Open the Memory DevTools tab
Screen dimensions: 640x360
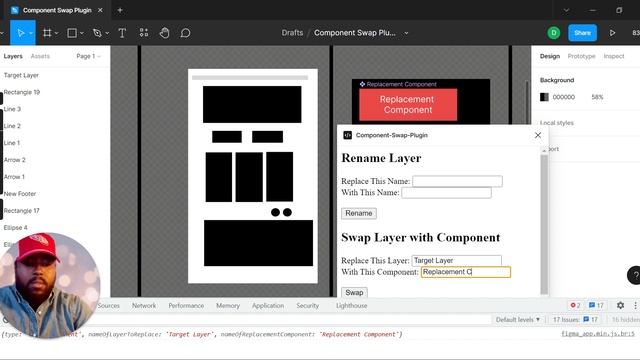click(228, 305)
